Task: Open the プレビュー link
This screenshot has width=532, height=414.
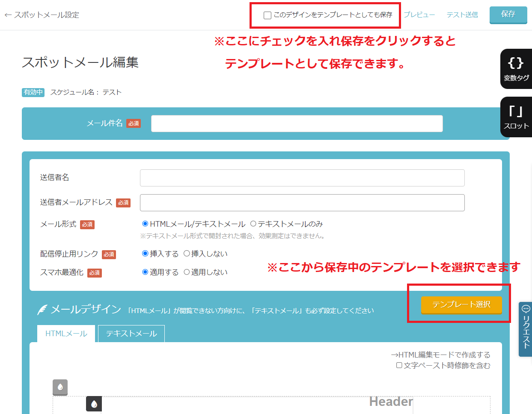Action: point(419,15)
